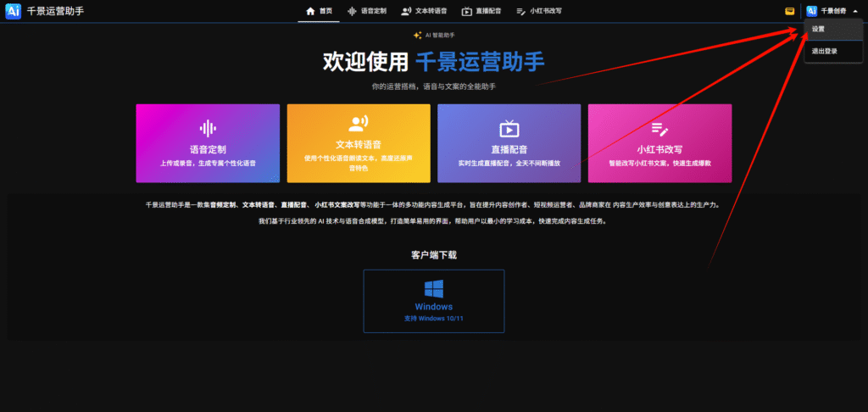Image resolution: width=868 pixels, height=412 pixels.
Task: Click the text 智能改写小红书文案，快速生成爆款
Action: click(659, 164)
